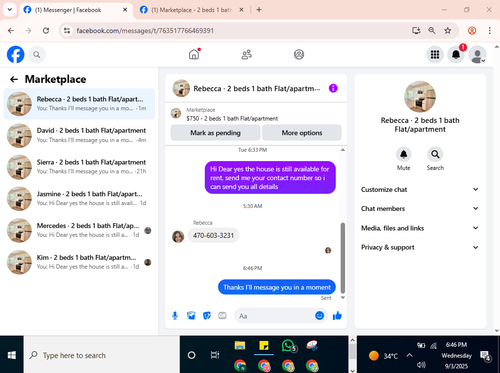
Task: Open Facebook notifications bell
Action: point(456,54)
